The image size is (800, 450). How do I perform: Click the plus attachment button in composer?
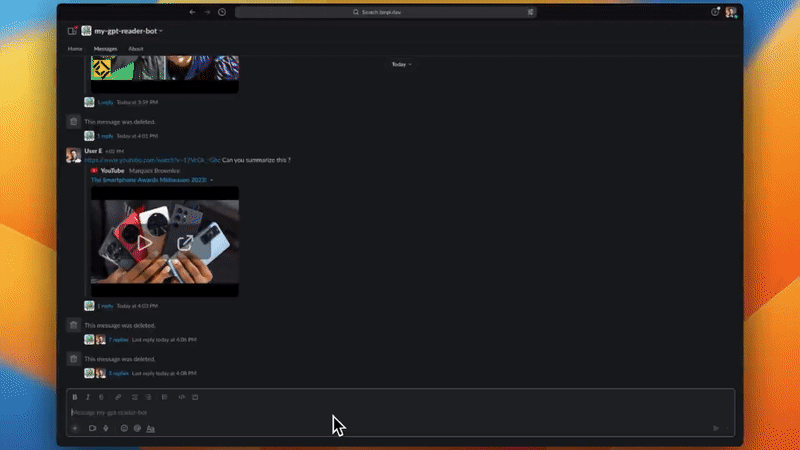click(74, 428)
